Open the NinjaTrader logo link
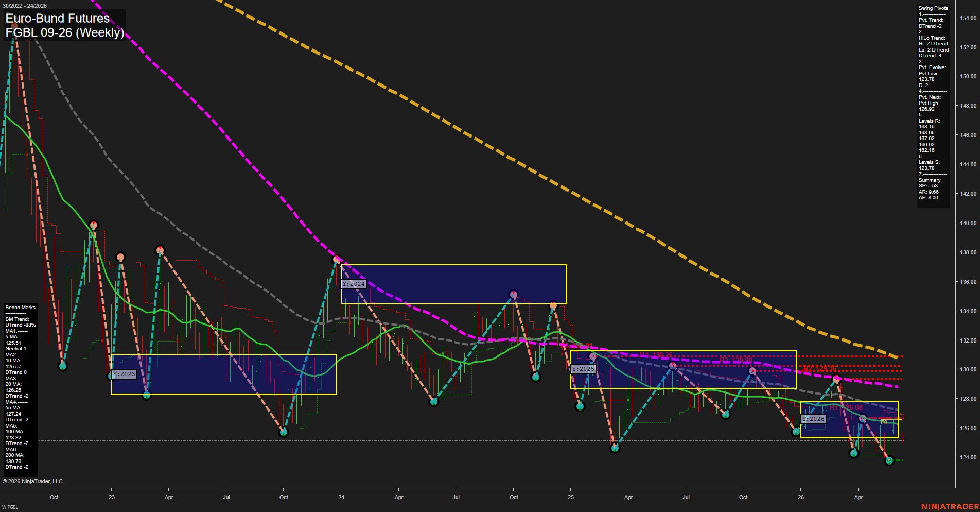Screen dimensions: 980x512 click(x=950, y=507)
